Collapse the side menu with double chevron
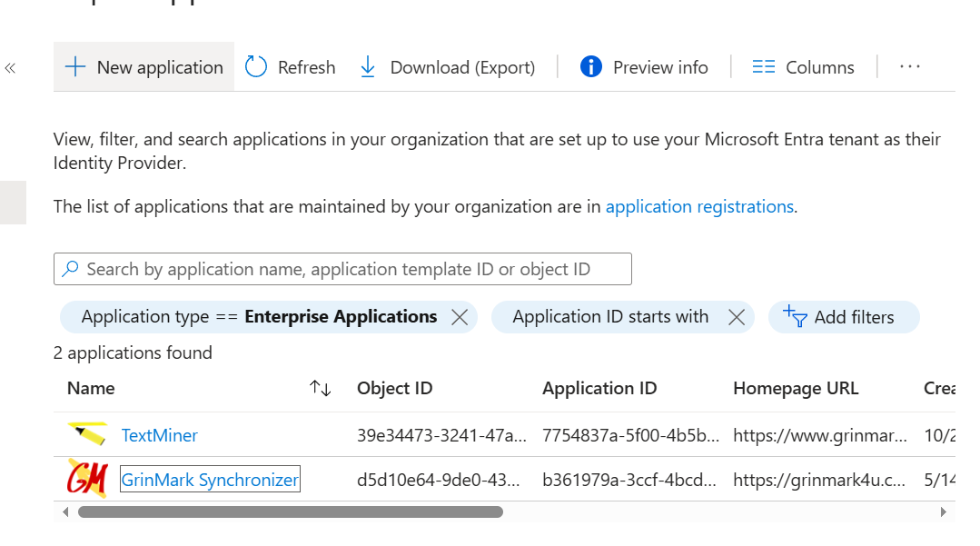Viewport: 980px width, 546px height. pyautogui.click(x=10, y=67)
